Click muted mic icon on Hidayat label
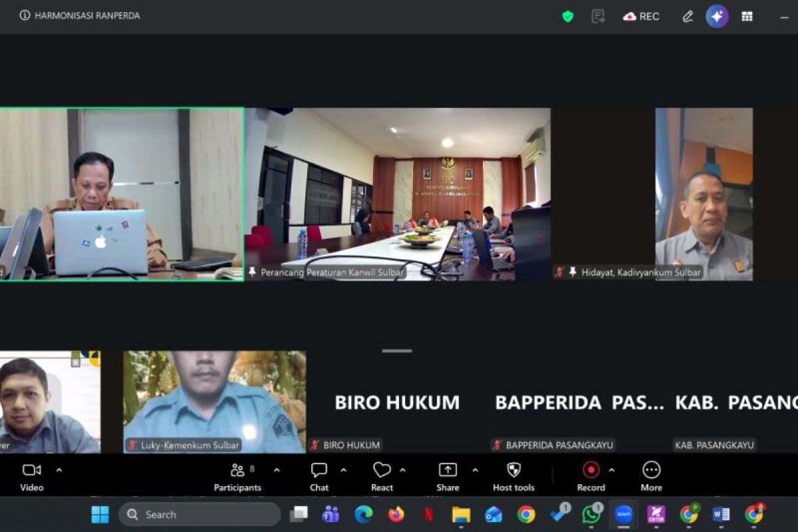Image resolution: width=798 pixels, height=532 pixels. (561, 272)
